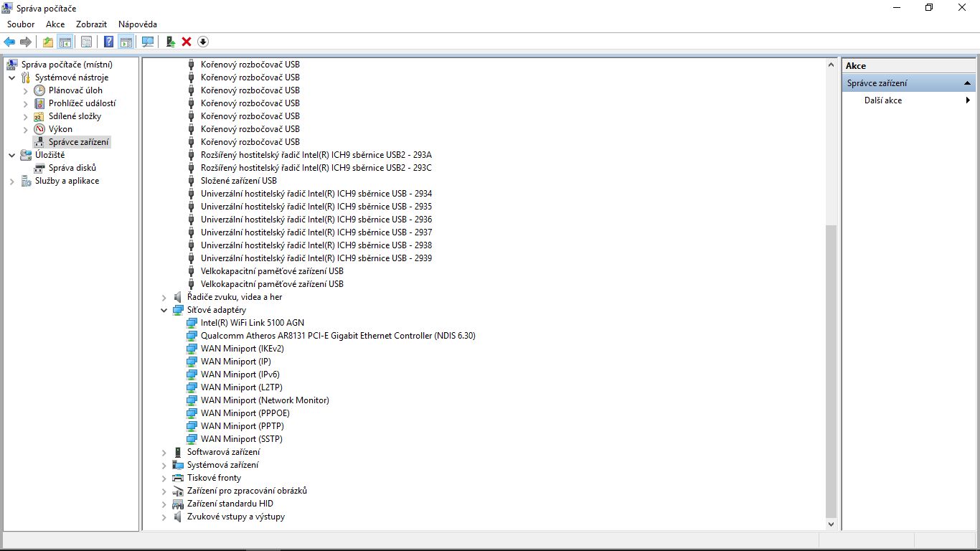The width and height of the screenshot is (980, 551).
Task: Collapse the Úložiště tree node
Action: (x=12, y=155)
